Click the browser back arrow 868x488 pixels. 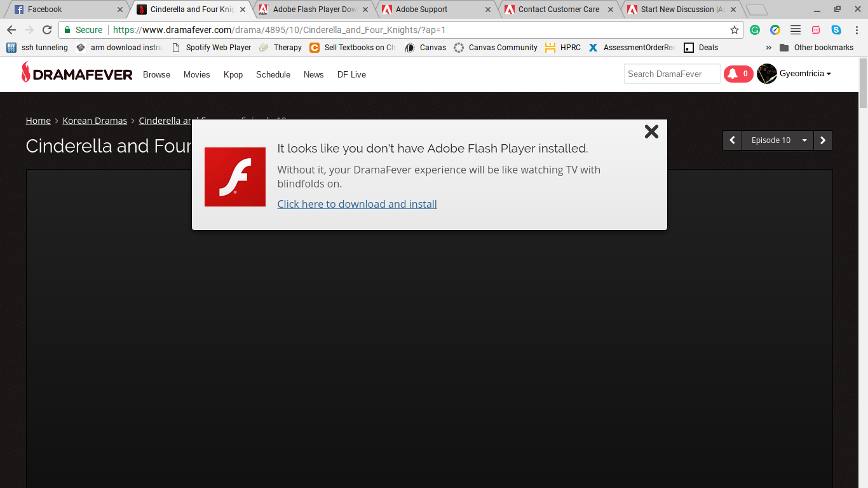click(x=11, y=30)
